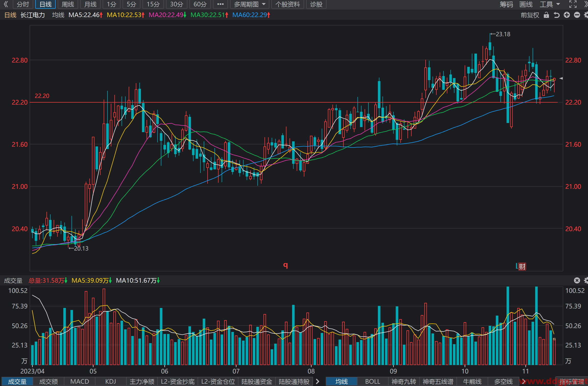Screen dimensions: 588x386
Task: Toggle 画线 drawing mode
Action: tap(526, 4)
